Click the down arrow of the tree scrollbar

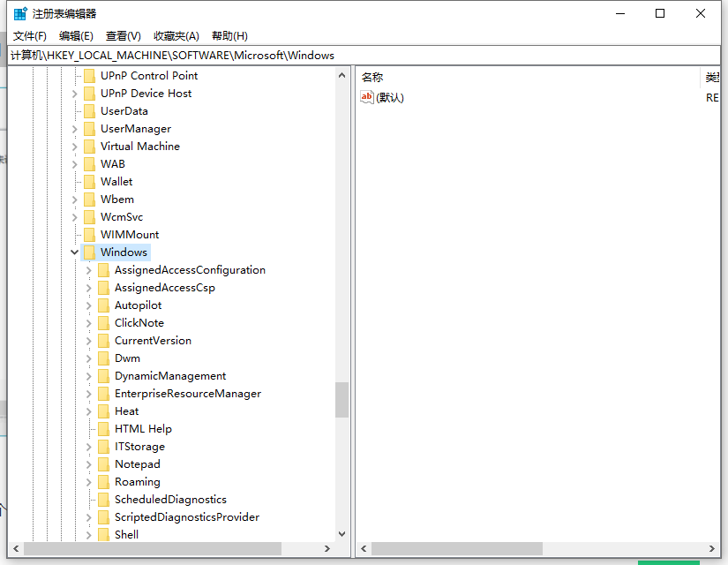tap(341, 533)
